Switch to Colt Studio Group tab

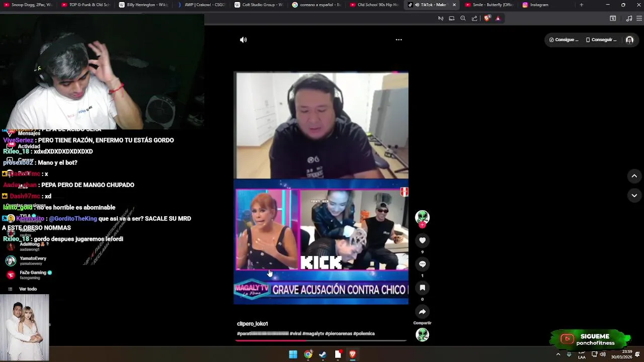[x=260, y=5]
